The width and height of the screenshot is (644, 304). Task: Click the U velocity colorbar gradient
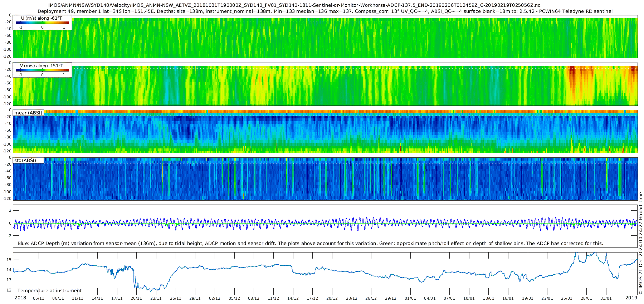[x=42, y=23]
